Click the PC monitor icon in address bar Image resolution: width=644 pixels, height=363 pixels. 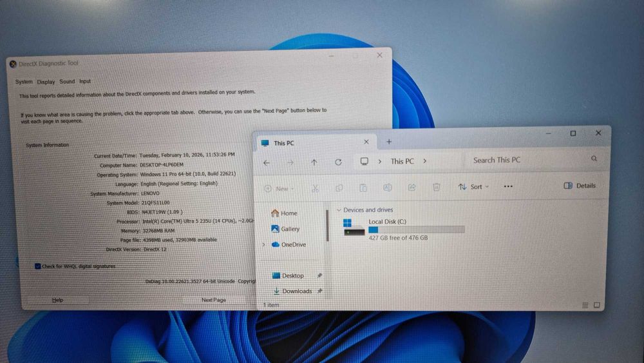[364, 161]
